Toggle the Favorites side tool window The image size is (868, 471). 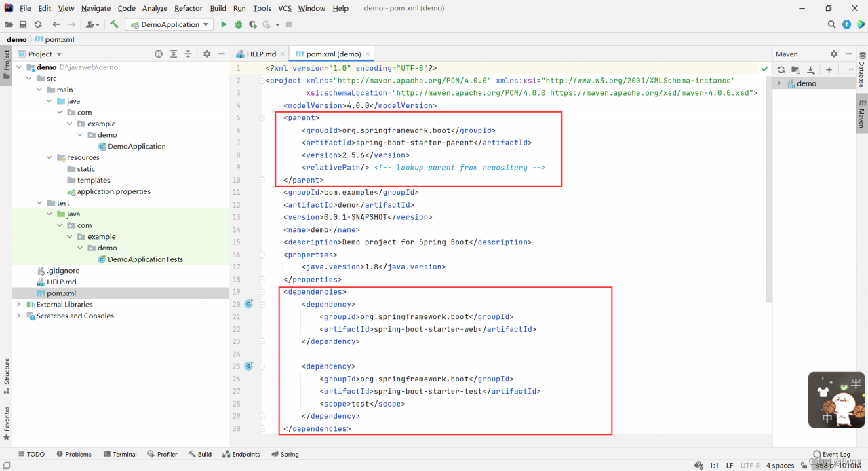(6, 423)
